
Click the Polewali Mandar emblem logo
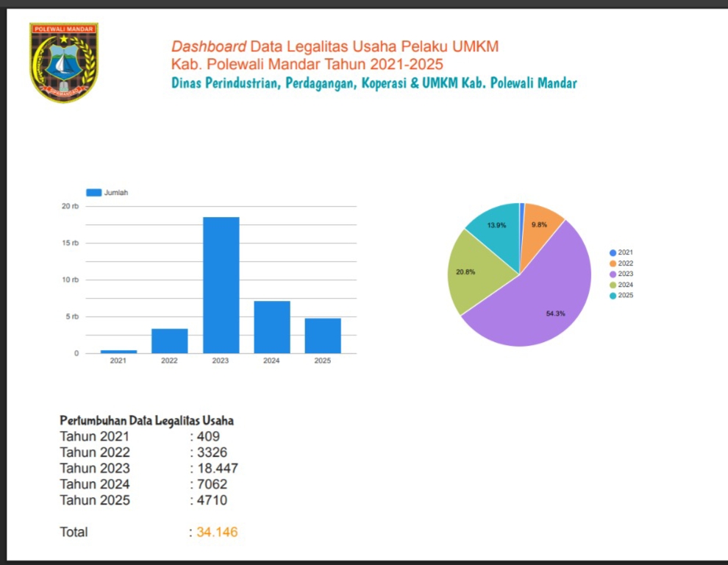coord(63,63)
